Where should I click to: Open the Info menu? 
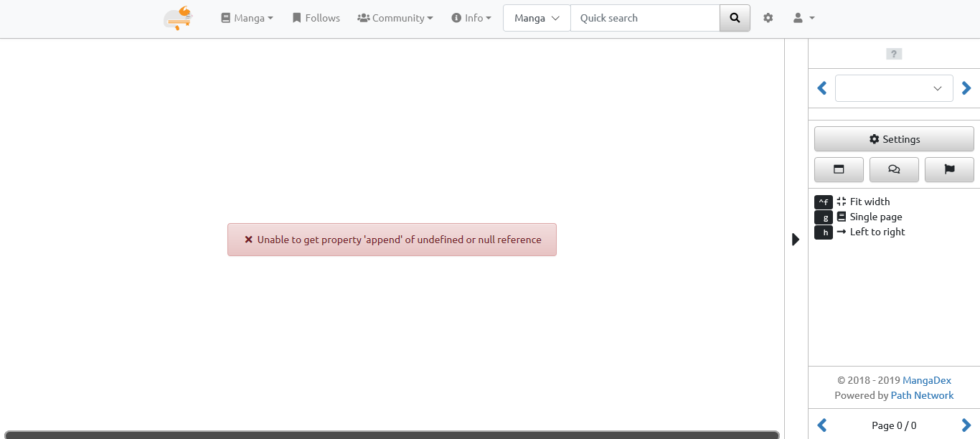click(471, 18)
